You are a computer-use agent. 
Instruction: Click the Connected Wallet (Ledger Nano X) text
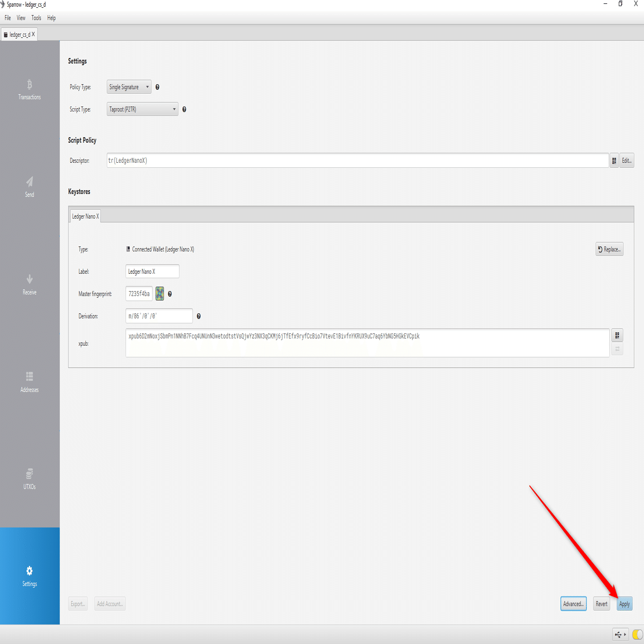[163, 249]
